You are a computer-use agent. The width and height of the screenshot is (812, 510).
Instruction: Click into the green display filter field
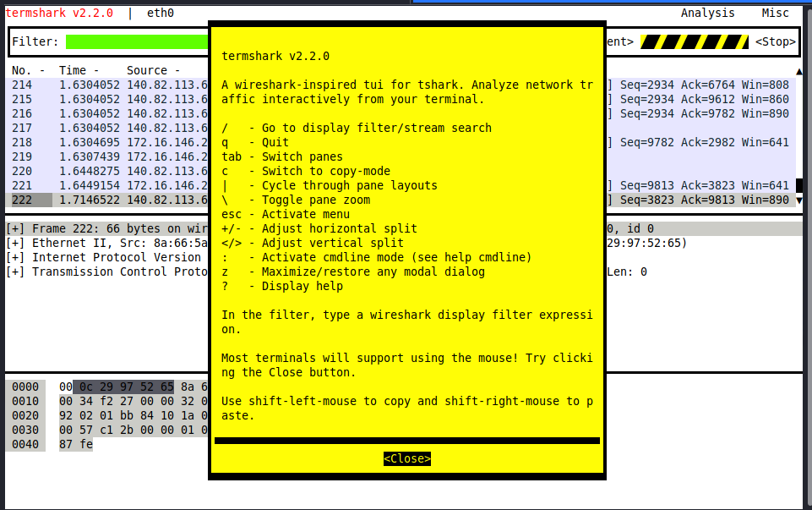click(x=137, y=41)
